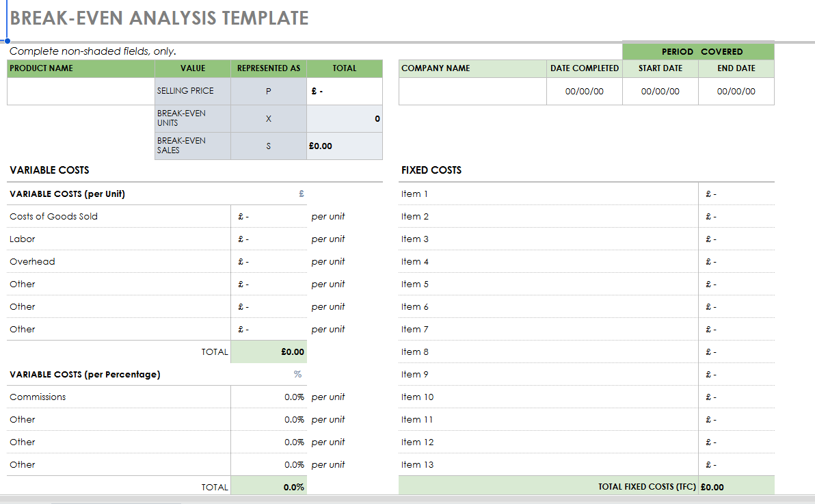Click the Labor amount cell
The width and height of the screenshot is (815, 504).
pyautogui.click(x=269, y=239)
